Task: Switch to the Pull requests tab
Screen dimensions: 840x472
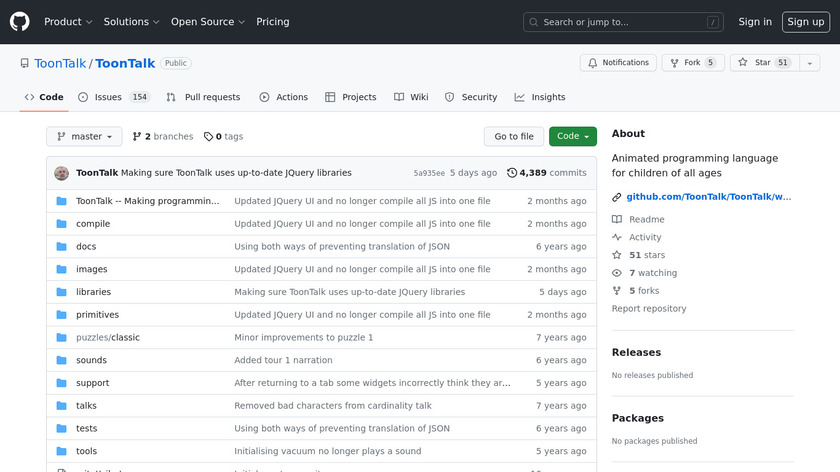Action: coord(204,97)
